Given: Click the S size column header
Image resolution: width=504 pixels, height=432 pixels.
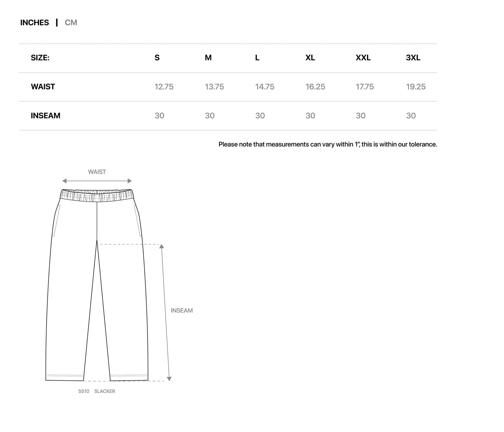Looking at the screenshot, I should 157,58.
